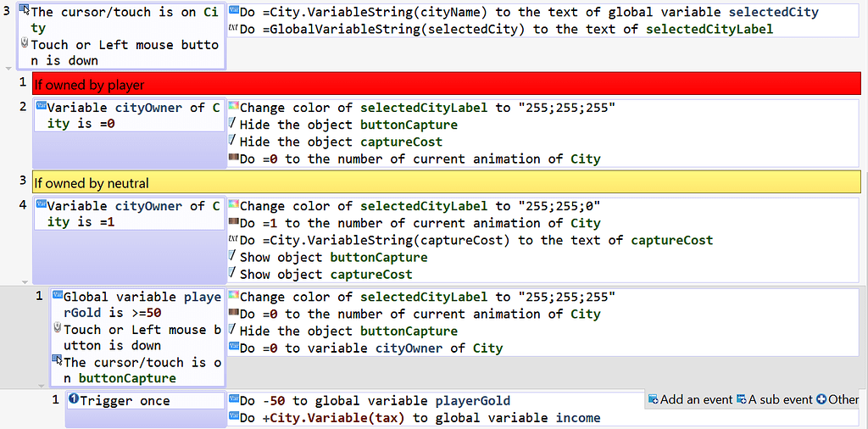
Task: Click the Add an event icon
Action: pos(653,399)
